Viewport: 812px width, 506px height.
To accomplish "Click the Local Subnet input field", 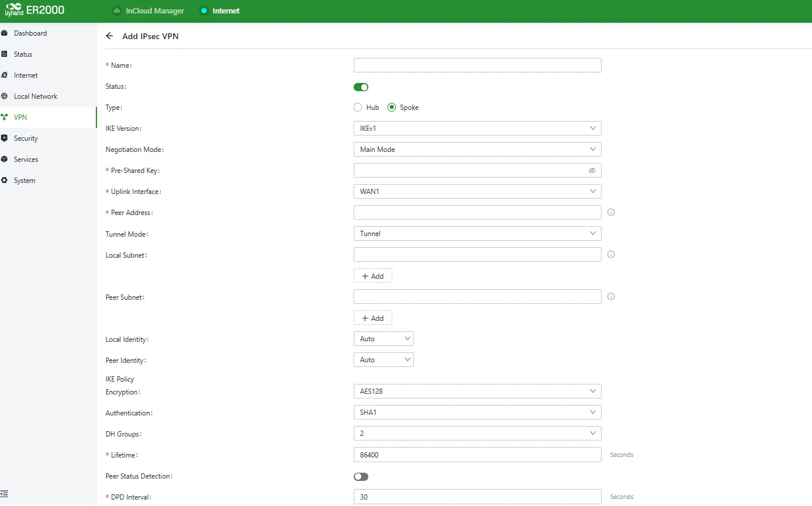I will [478, 255].
